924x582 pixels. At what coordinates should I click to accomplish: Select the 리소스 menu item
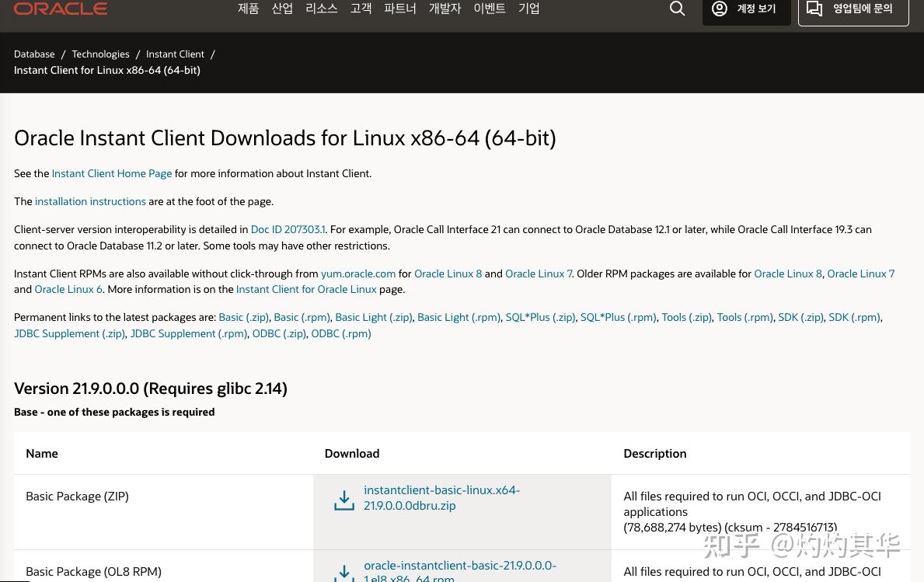pos(321,9)
